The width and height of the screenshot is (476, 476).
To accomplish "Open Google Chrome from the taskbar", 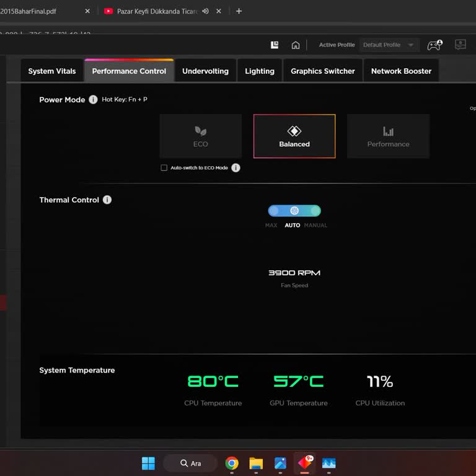I will point(232,463).
